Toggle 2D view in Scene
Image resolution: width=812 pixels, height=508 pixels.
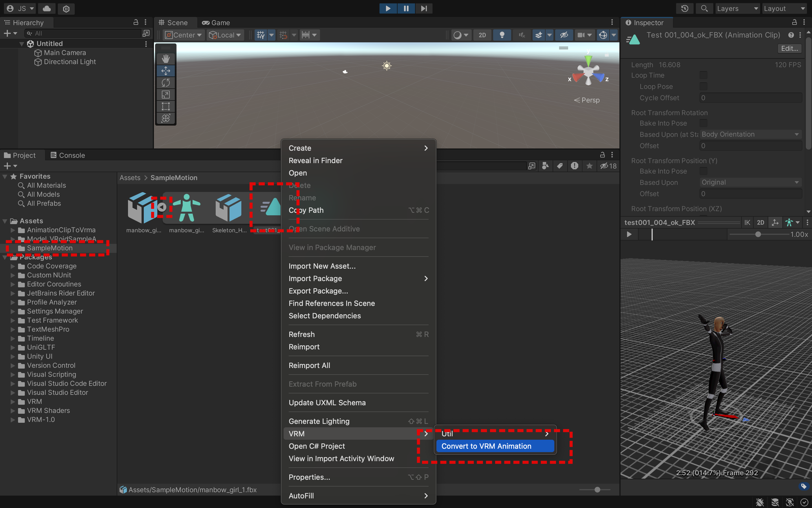point(482,35)
